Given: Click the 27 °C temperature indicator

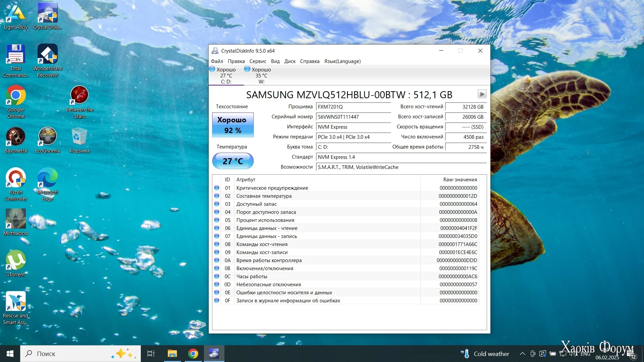Looking at the screenshot, I should coord(233,161).
